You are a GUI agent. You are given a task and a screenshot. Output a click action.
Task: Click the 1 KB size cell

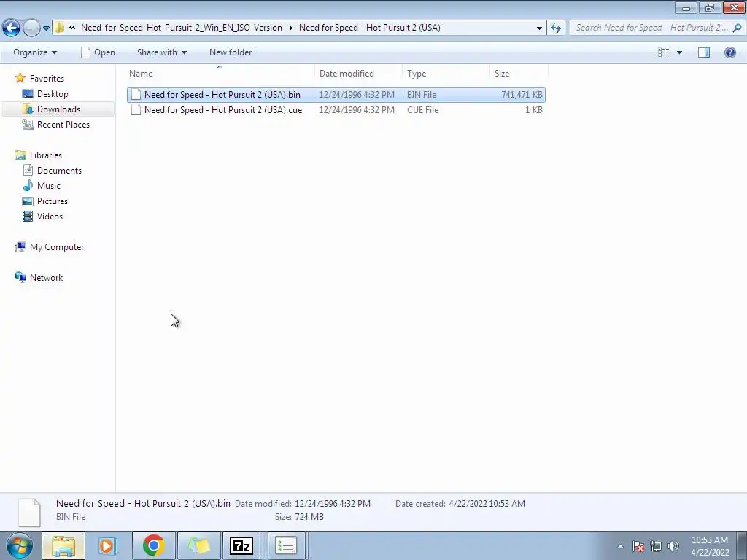click(533, 110)
